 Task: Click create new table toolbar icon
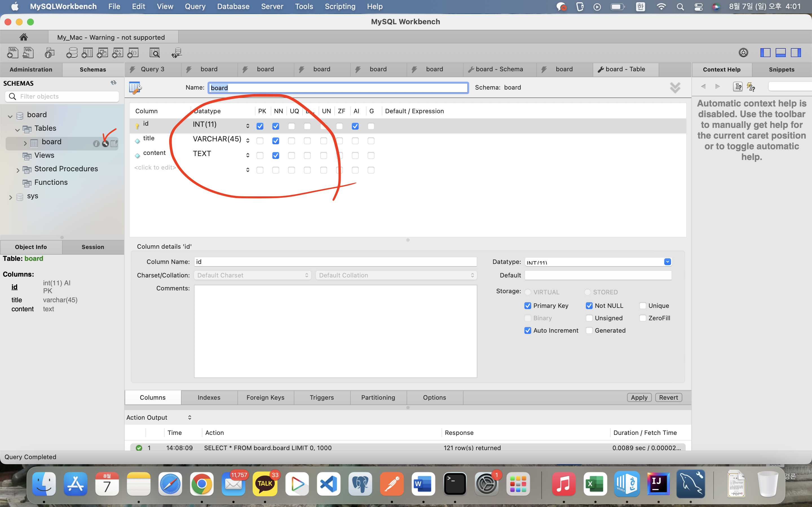87,53
